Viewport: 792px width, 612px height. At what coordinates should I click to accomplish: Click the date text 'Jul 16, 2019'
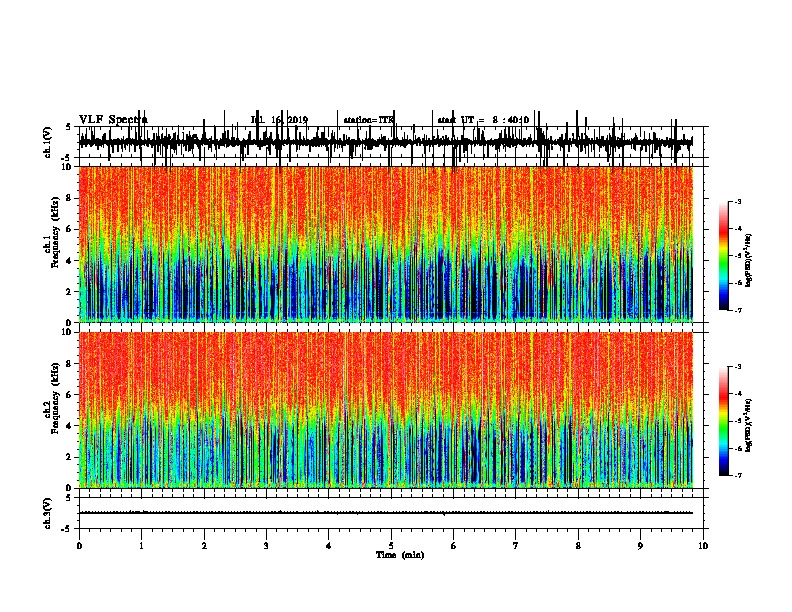pos(279,120)
